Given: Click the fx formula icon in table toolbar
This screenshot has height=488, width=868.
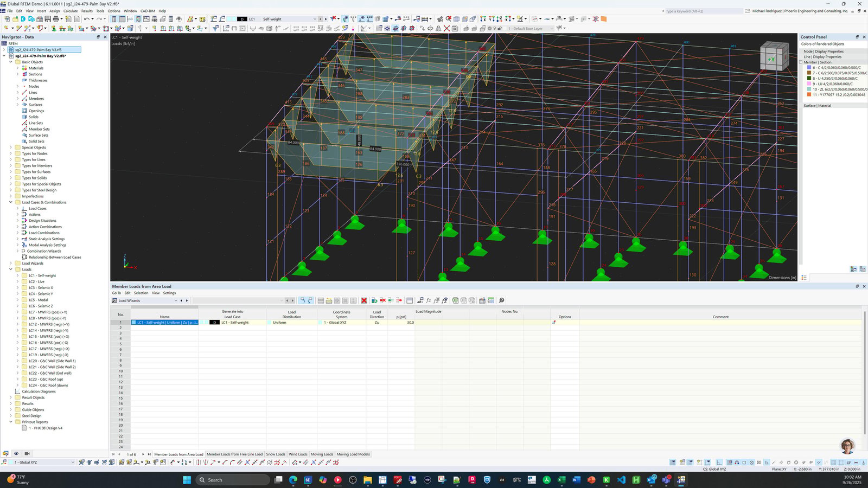Looking at the screenshot, I should (x=429, y=300).
